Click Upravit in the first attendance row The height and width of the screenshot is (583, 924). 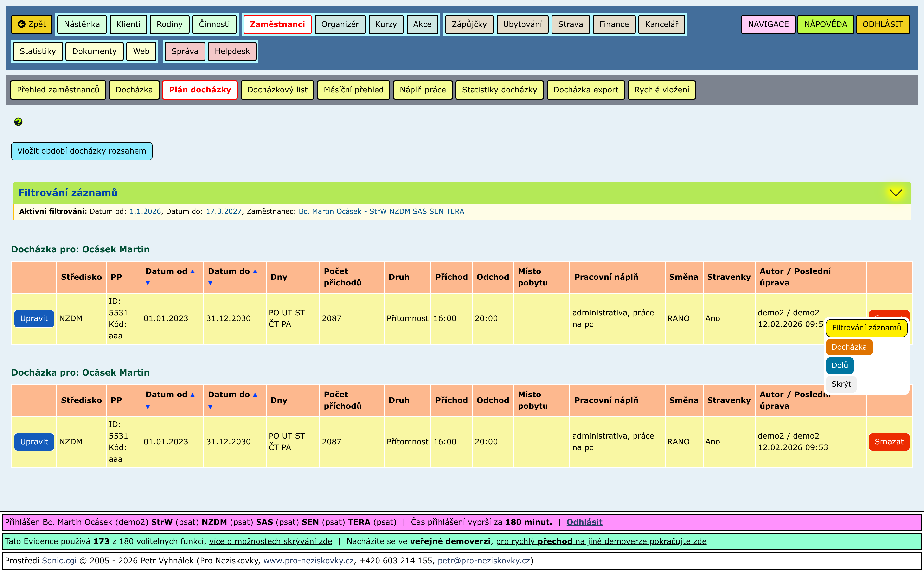point(34,318)
